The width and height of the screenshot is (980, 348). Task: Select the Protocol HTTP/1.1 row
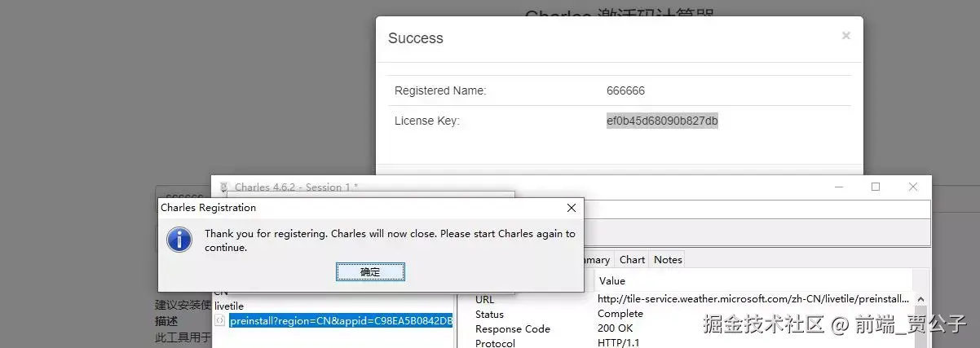(x=693, y=342)
